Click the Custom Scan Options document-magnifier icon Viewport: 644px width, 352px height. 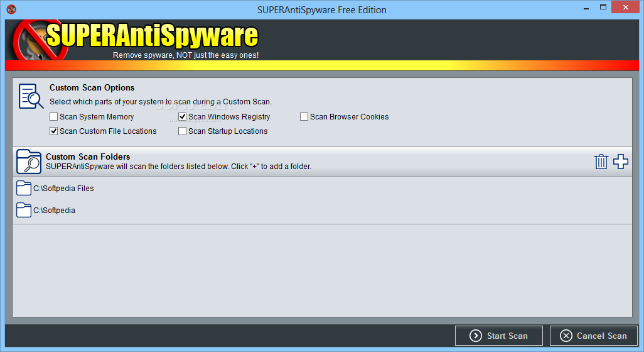pyautogui.click(x=31, y=97)
